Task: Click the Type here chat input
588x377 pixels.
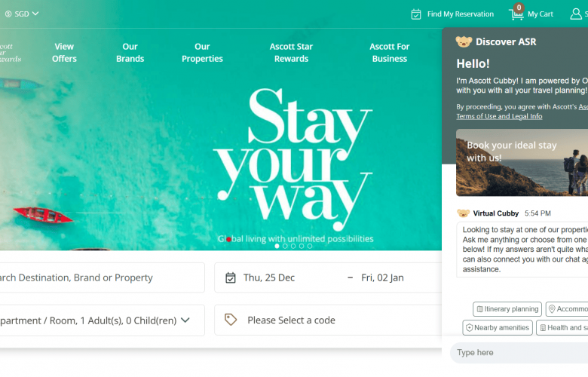Action: [519, 353]
